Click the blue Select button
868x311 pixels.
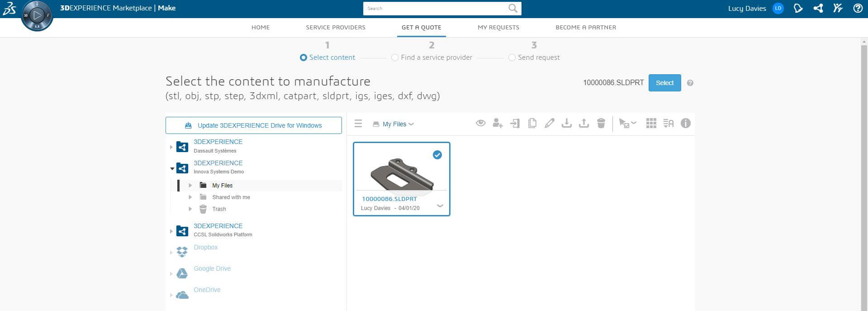pyautogui.click(x=664, y=83)
